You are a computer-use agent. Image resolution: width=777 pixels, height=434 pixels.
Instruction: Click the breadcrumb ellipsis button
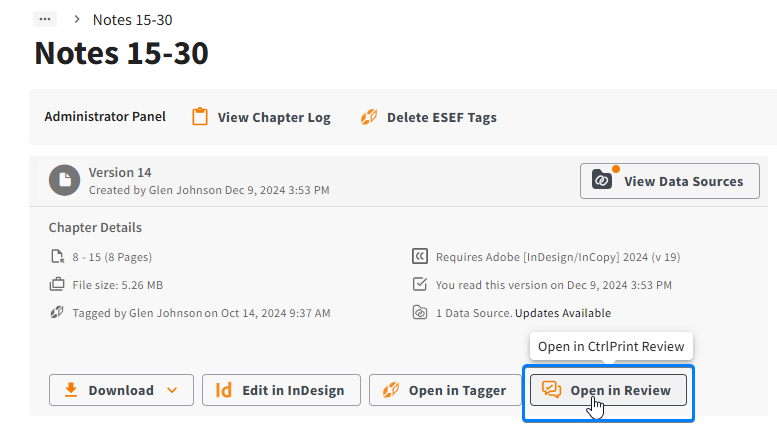pos(45,19)
